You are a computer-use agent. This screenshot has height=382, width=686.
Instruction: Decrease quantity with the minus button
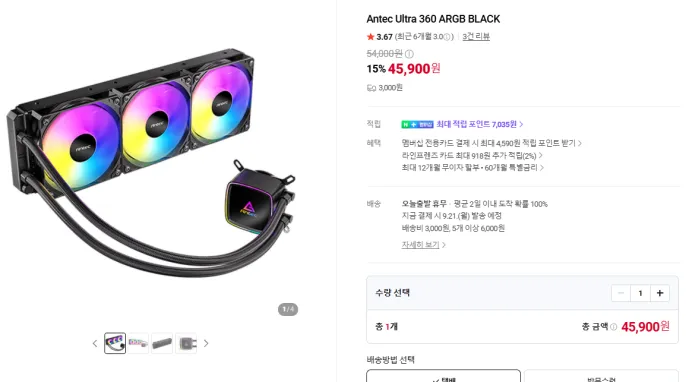621,293
